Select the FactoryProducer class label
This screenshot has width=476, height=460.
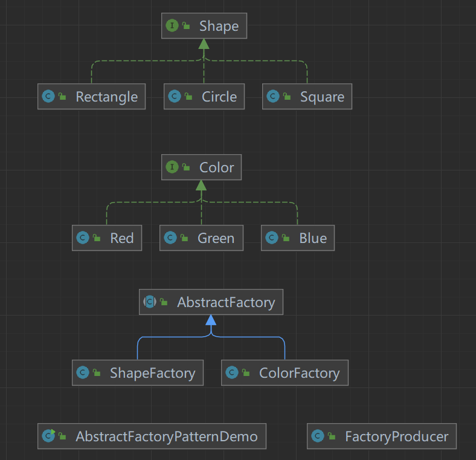click(396, 436)
